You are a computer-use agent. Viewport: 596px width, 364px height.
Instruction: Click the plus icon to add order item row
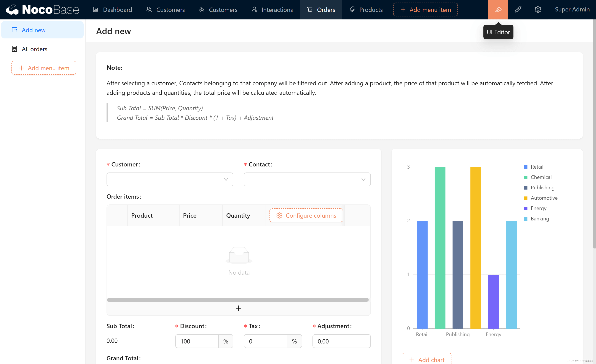[238, 308]
